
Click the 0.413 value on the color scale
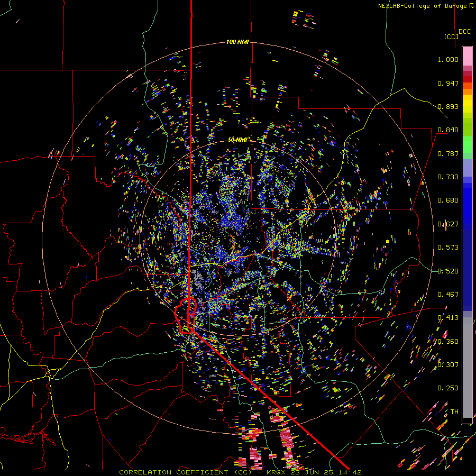tap(448, 318)
